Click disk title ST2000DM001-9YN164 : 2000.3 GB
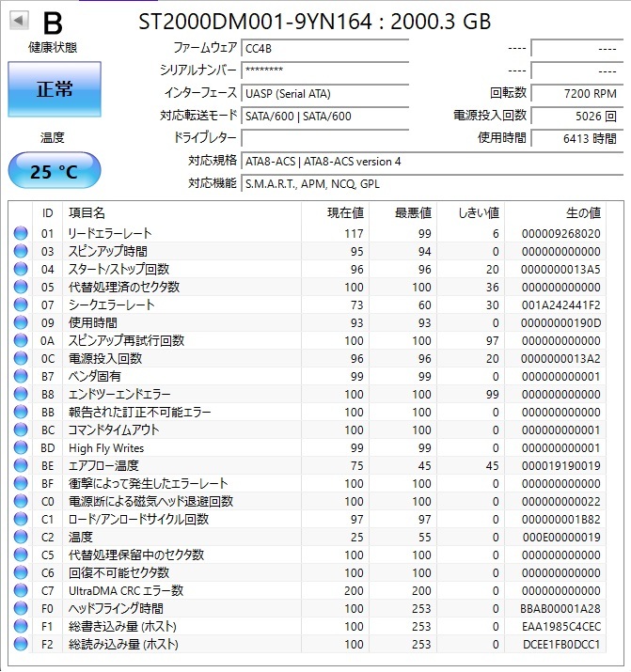 [315, 21]
